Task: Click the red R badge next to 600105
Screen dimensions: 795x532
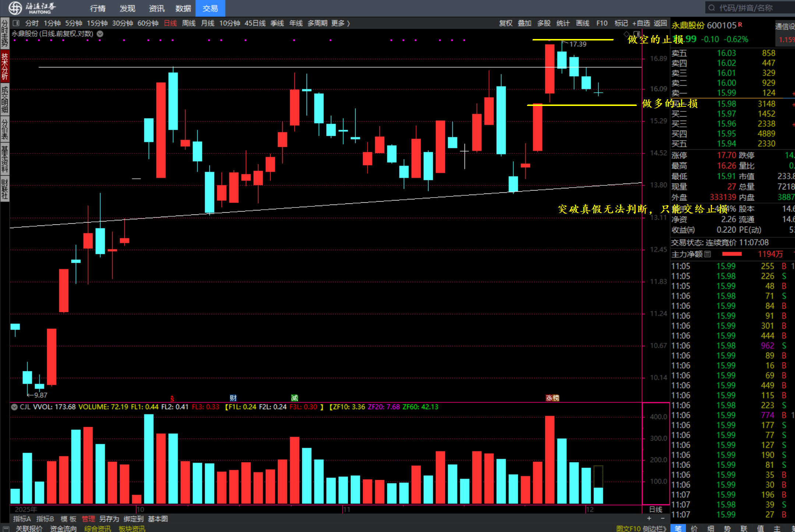Action: click(x=740, y=24)
